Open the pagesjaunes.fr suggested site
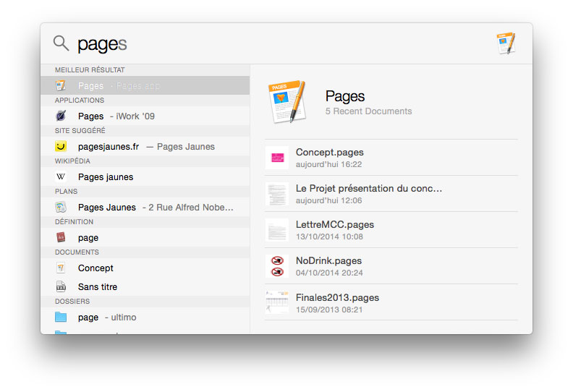 point(145,146)
